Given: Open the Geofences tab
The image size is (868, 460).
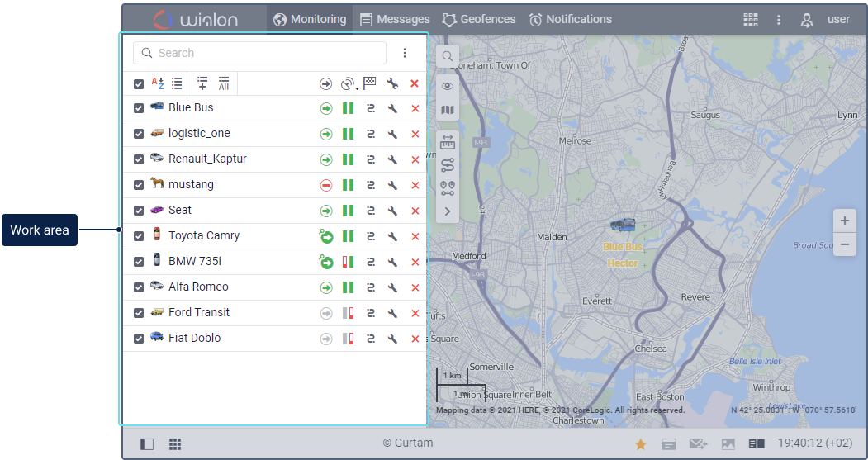Looking at the screenshot, I should tap(479, 20).
